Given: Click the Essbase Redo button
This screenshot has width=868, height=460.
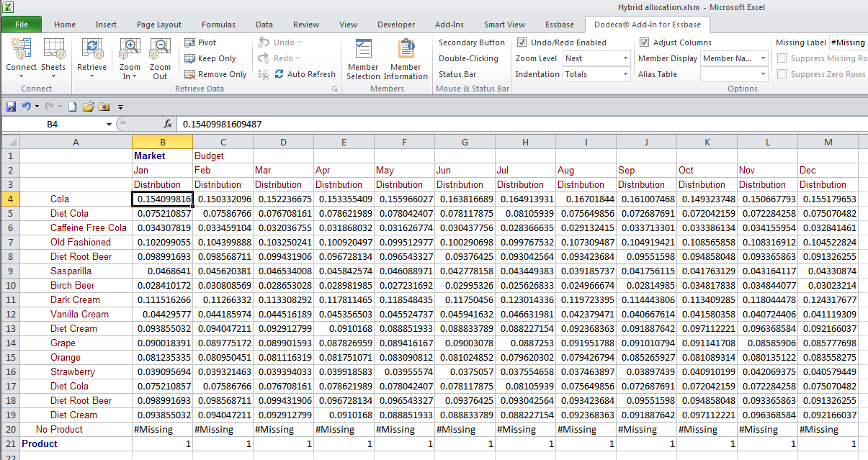Looking at the screenshot, I should [x=279, y=58].
